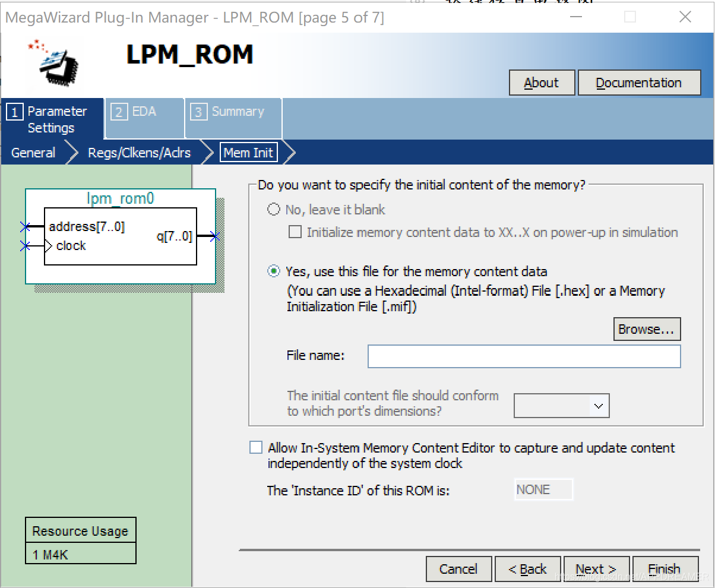
Task: Click the Resource Usage label
Action: click(80, 531)
